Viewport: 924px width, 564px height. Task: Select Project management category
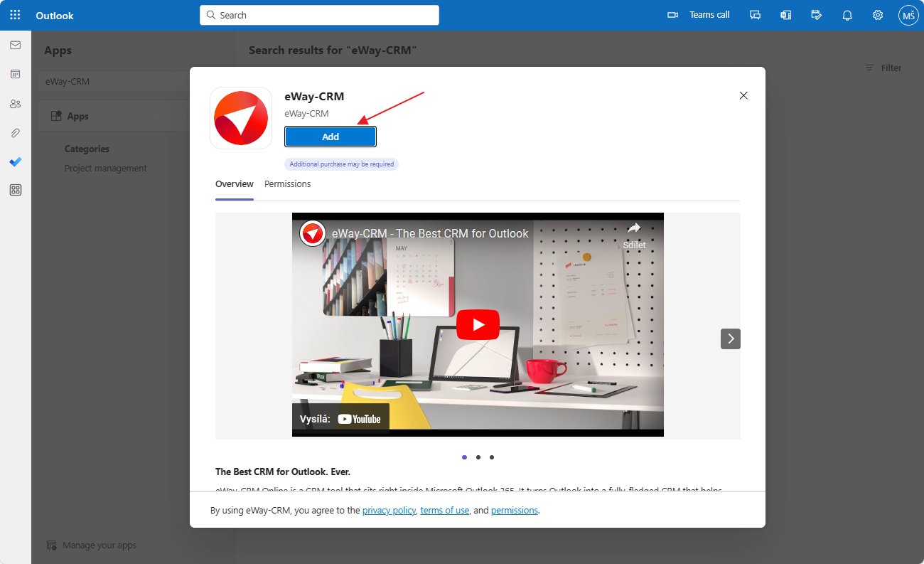[106, 169]
